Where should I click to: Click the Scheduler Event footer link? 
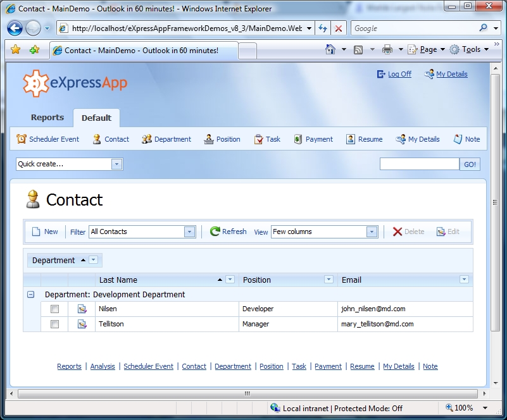click(148, 366)
